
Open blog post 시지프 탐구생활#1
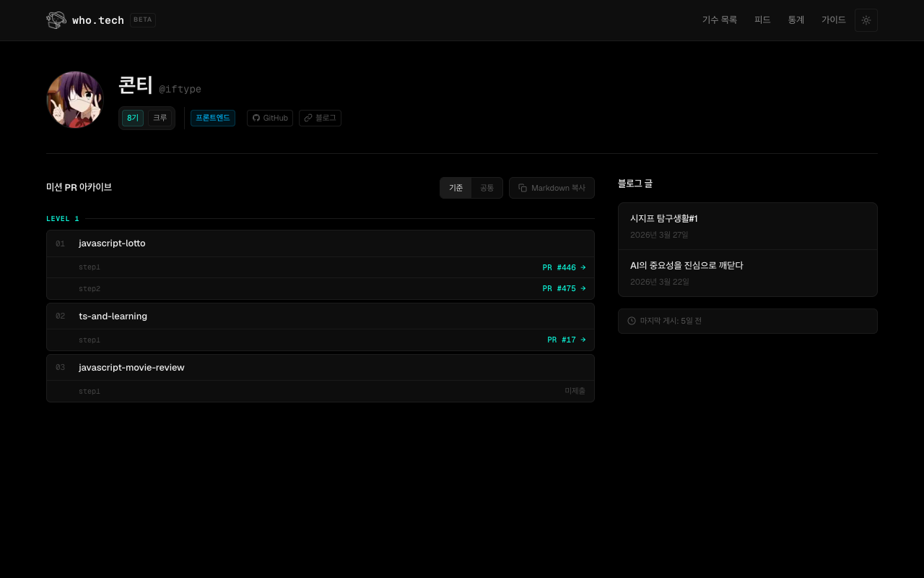pos(663,219)
